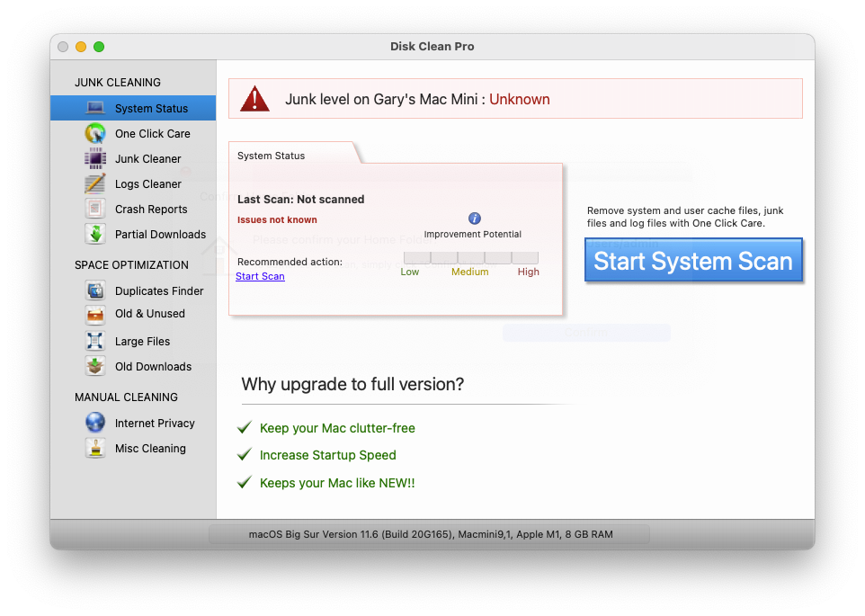Click the yellow minimize window button
This screenshot has height=616, width=865.
81,47
